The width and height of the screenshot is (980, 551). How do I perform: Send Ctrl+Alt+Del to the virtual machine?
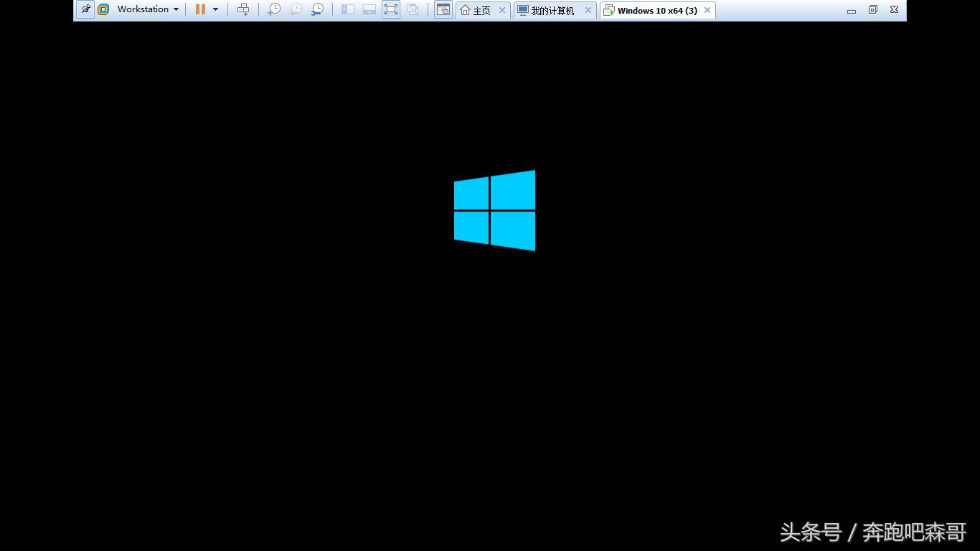243,9
